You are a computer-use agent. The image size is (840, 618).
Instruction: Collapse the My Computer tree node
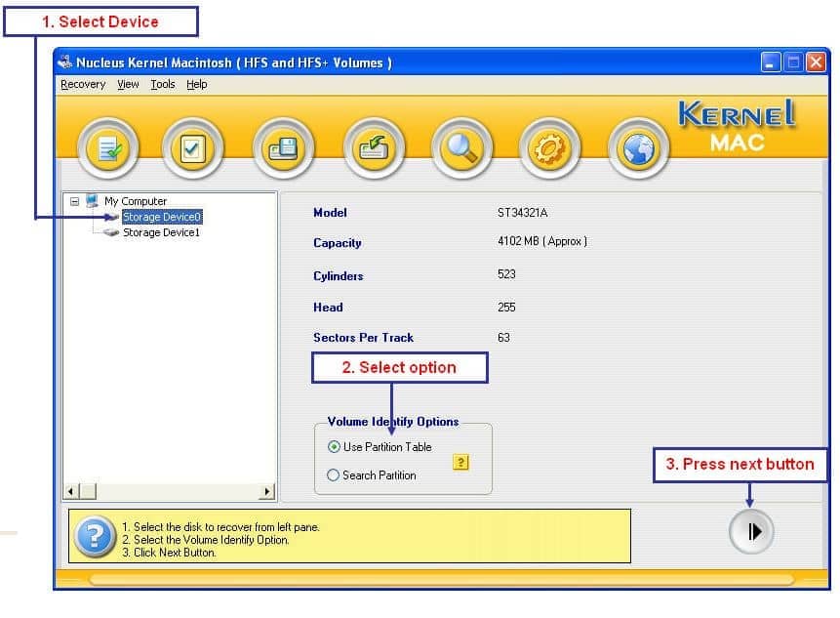point(74,201)
